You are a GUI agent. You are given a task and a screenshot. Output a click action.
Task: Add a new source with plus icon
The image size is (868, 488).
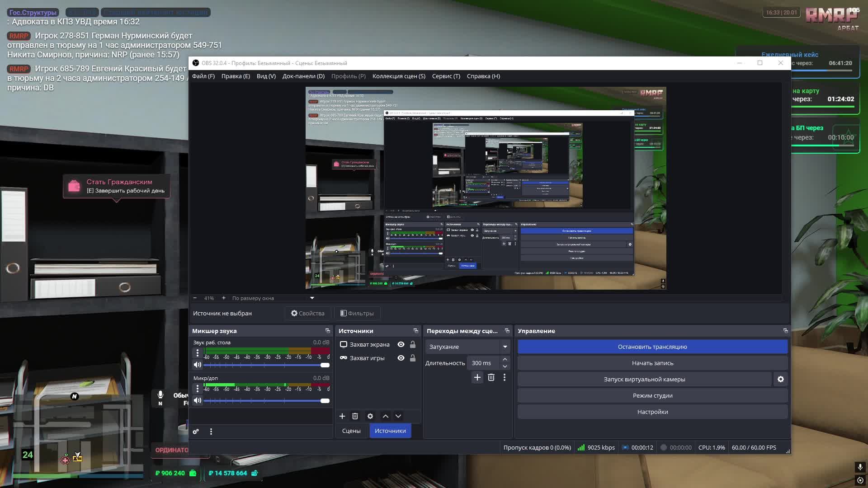[x=342, y=416]
